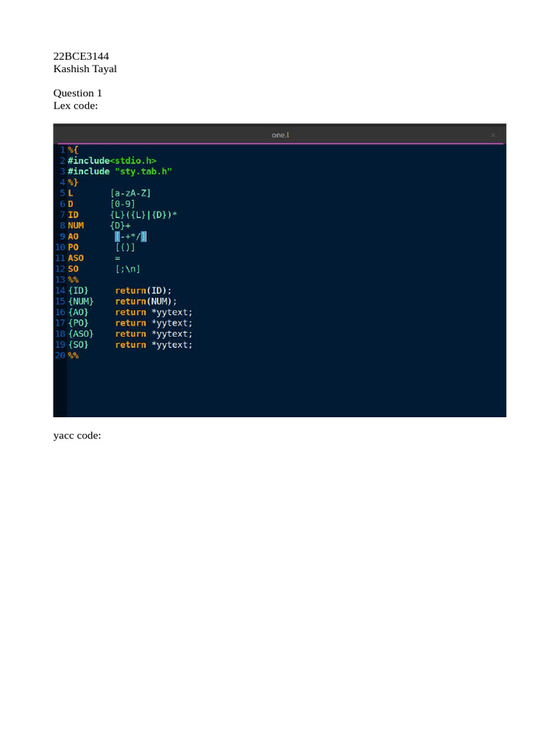Click the 'yacc code:' label

tap(77, 436)
